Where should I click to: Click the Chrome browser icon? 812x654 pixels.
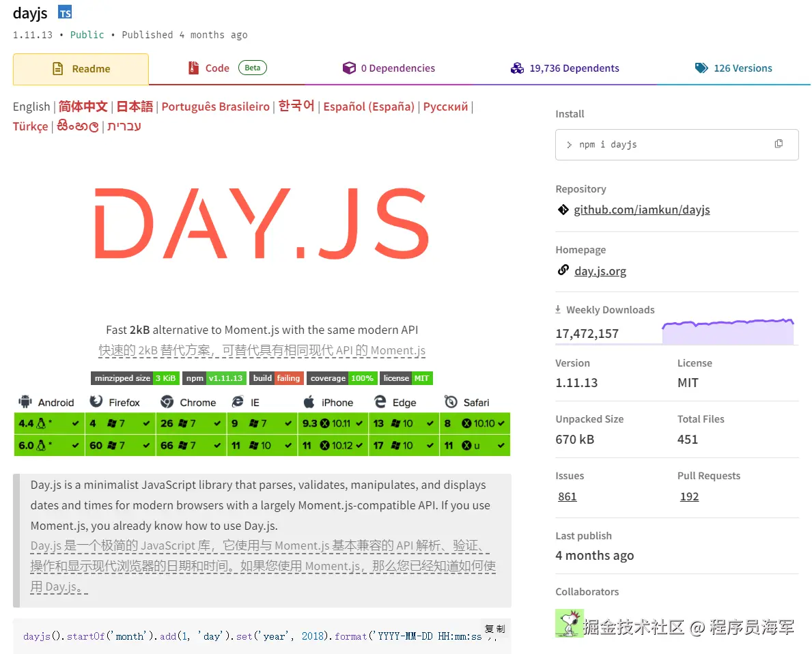tap(167, 402)
